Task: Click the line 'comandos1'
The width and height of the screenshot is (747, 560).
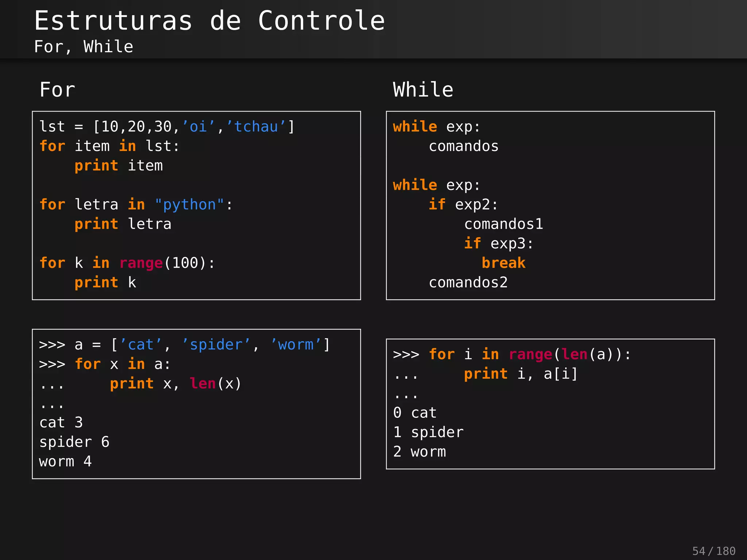Action: 504,224
